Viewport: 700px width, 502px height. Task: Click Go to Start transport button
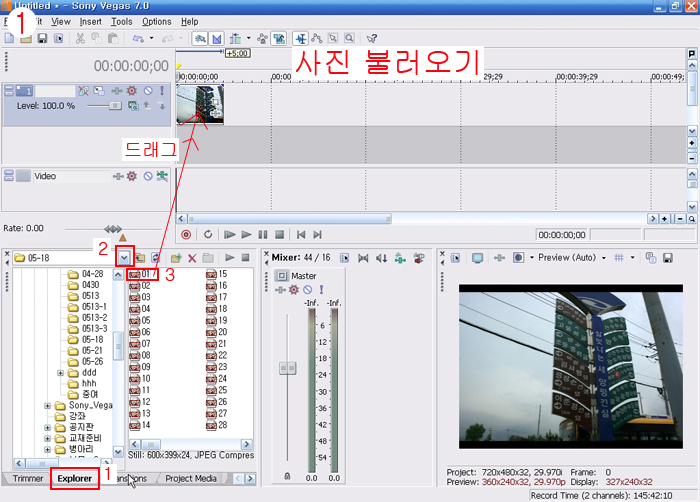point(301,234)
